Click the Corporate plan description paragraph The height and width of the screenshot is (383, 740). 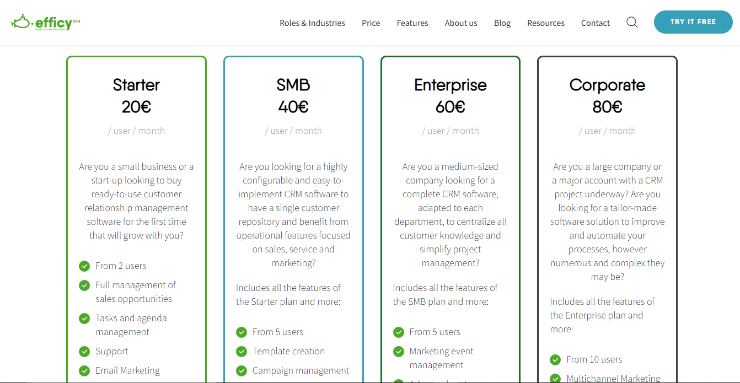607,222
